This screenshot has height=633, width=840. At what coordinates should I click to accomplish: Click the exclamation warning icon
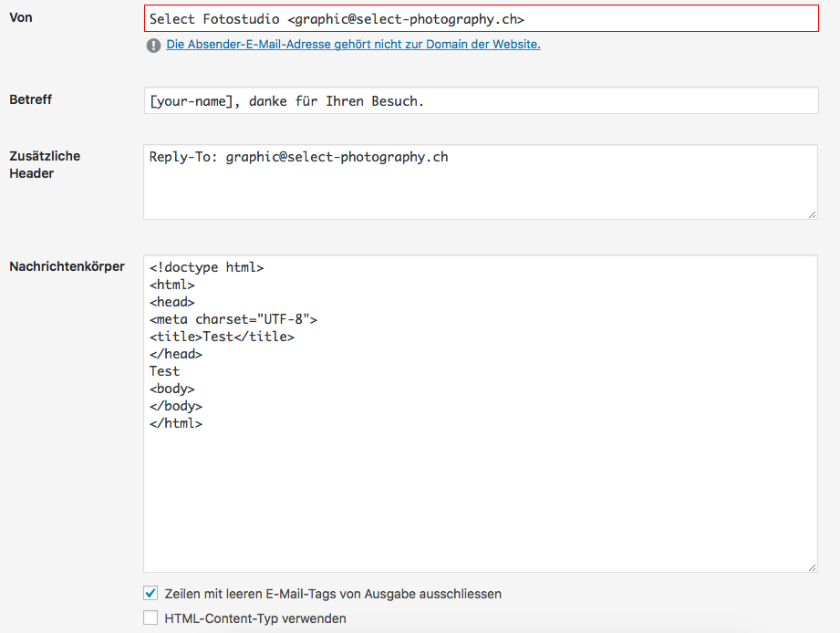tap(153, 46)
